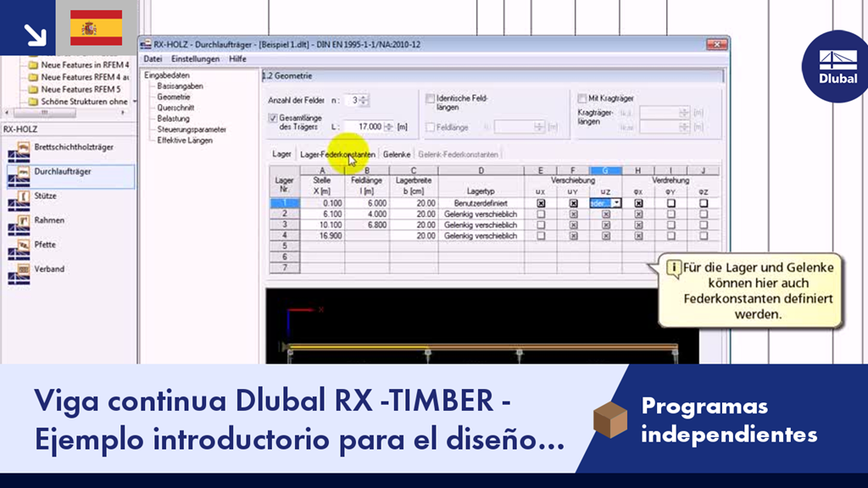Image resolution: width=868 pixels, height=488 pixels.
Task: Toggle Gesamtlänge des Trägers checkbox
Action: click(272, 118)
